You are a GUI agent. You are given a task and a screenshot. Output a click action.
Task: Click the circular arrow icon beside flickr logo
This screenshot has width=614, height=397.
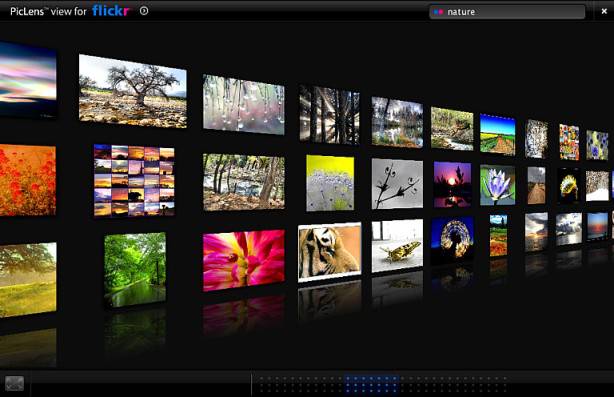(144, 11)
